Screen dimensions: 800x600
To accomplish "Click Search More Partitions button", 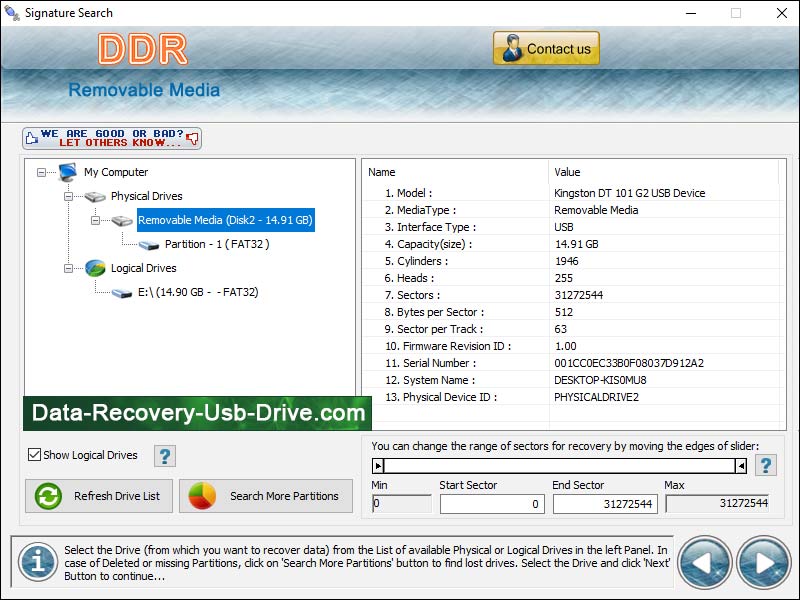I will [266, 495].
